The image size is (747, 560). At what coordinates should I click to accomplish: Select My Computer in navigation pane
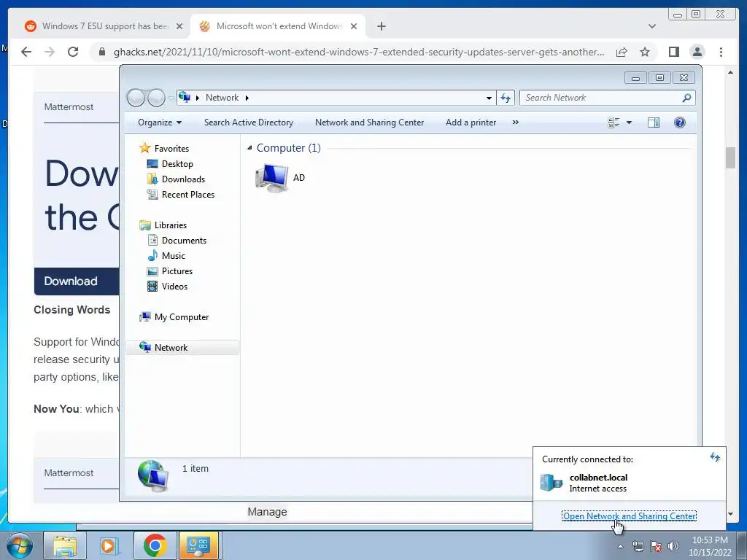(174, 317)
